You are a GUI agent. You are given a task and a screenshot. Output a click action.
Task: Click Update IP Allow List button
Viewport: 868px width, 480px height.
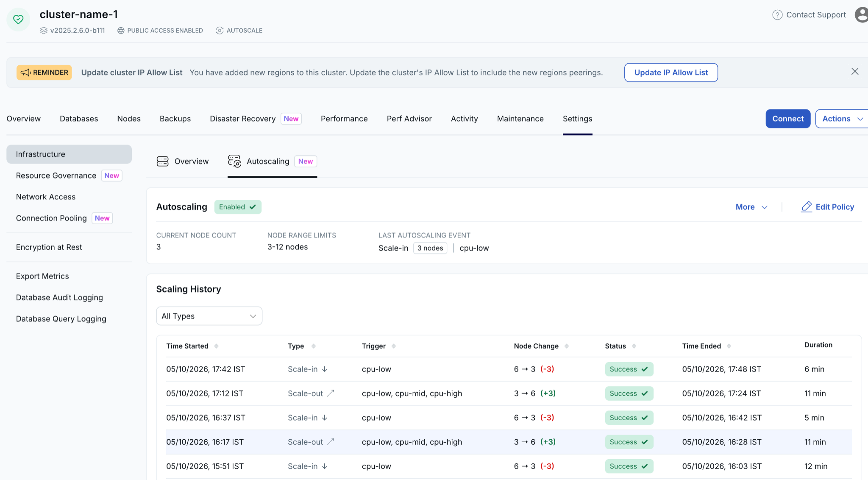pos(671,73)
